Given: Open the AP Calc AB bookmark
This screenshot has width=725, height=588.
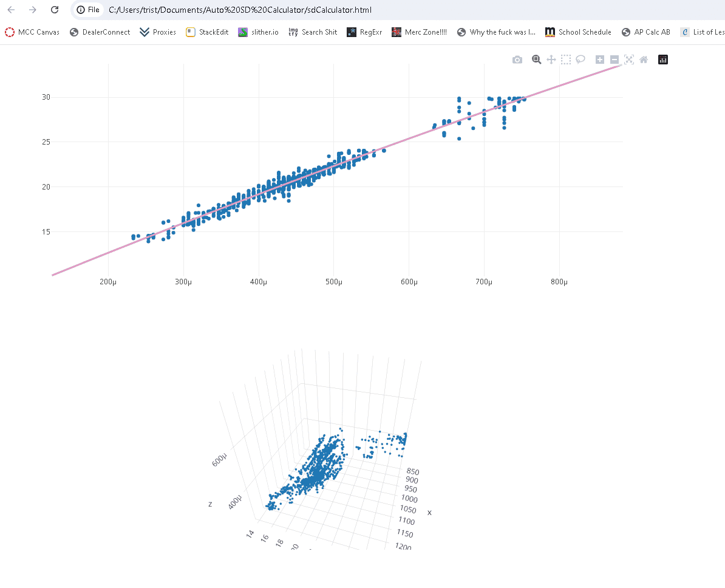Looking at the screenshot, I should tap(646, 32).
